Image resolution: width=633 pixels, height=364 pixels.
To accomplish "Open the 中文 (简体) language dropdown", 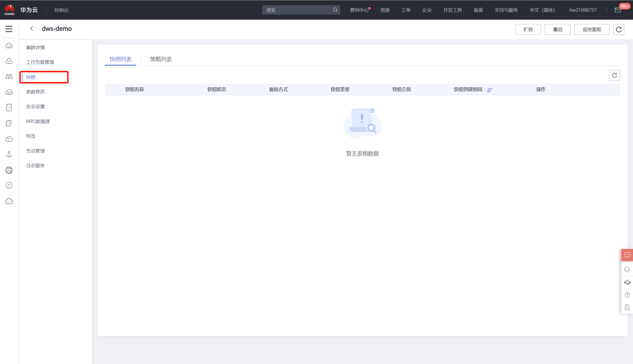I will coord(542,10).
